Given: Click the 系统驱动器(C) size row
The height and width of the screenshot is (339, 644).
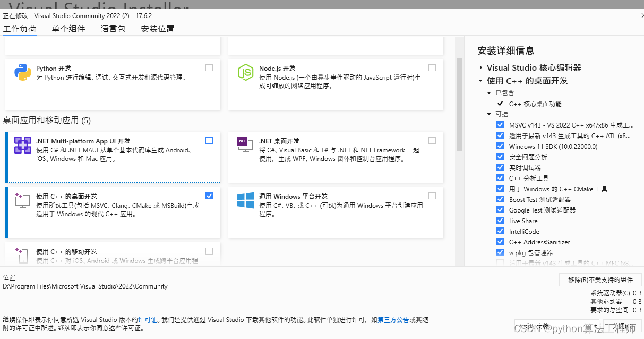Looking at the screenshot, I should 616,293.
